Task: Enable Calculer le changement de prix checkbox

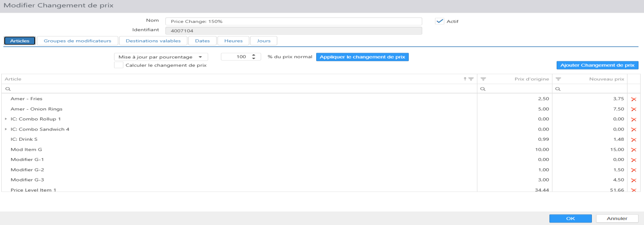Action: (119, 65)
